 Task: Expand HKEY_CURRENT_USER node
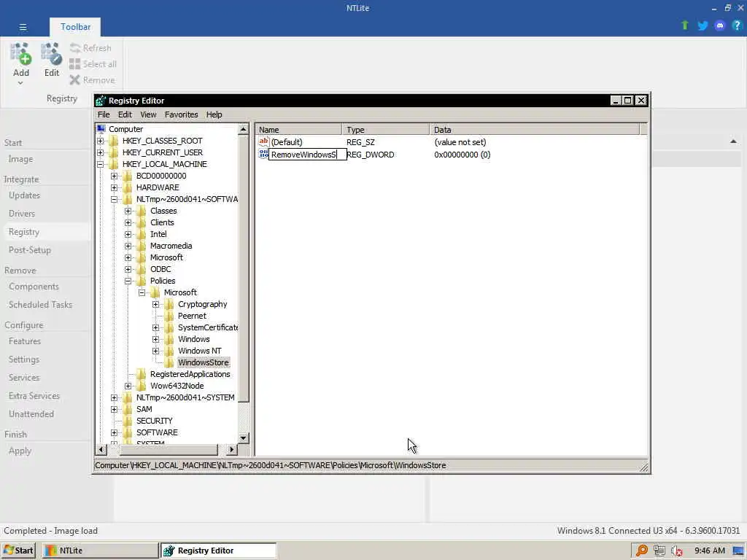tap(101, 152)
